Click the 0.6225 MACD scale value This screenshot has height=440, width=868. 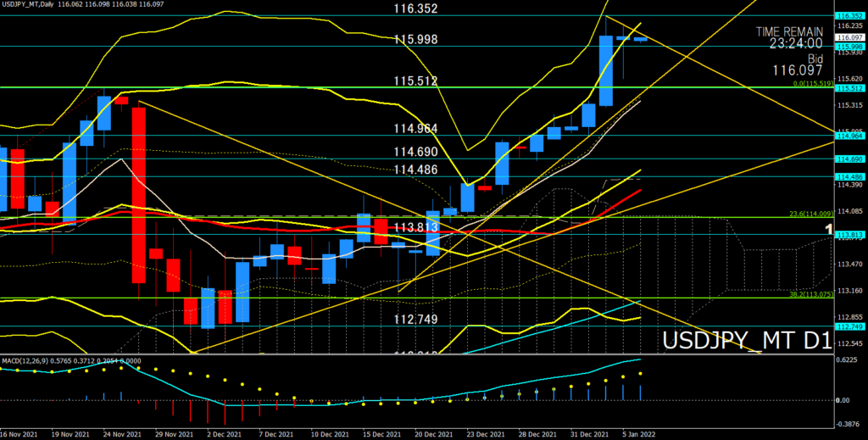pos(848,359)
